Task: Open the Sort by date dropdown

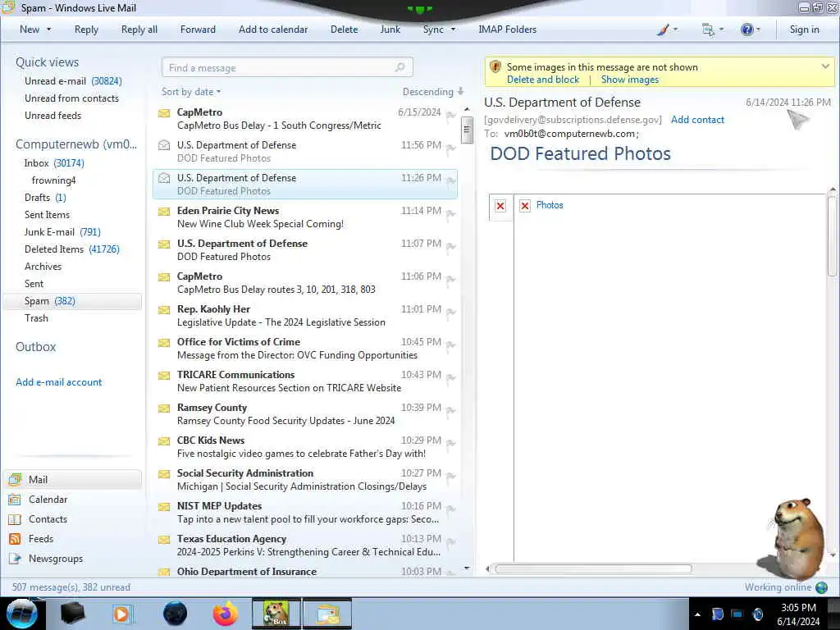Action: click(190, 92)
